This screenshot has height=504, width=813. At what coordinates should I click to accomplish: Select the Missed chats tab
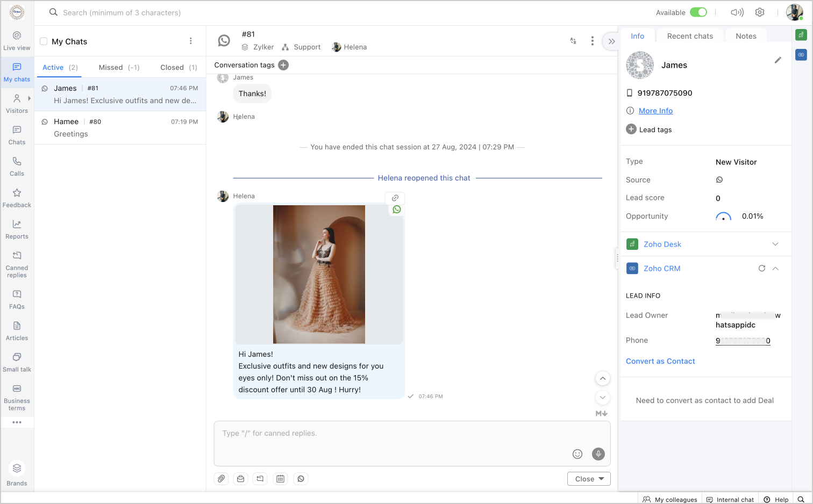tap(119, 67)
